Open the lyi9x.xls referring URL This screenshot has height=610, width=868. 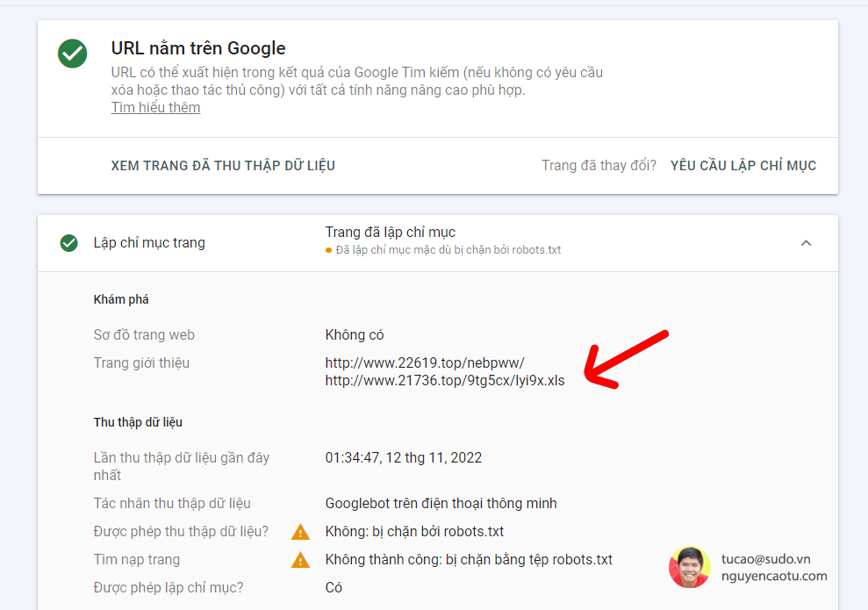click(443, 381)
